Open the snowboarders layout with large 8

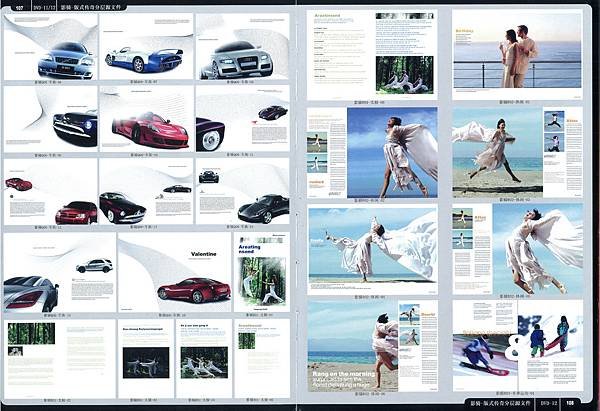pos(518,345)
